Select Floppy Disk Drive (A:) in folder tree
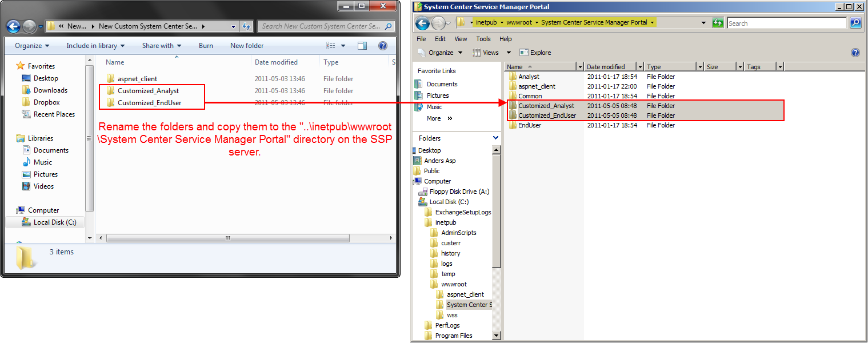The height and width of the screenshot is (343, 868). click(454, 192)
